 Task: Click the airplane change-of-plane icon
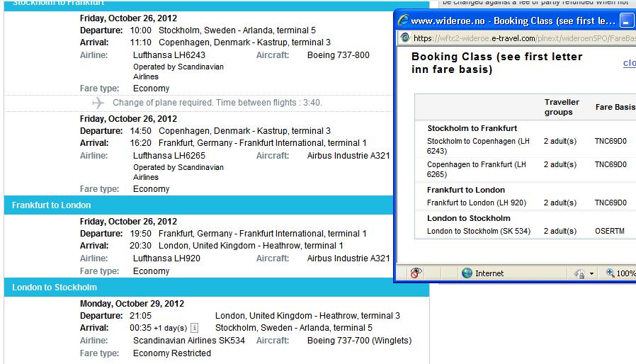click(98, 103)
